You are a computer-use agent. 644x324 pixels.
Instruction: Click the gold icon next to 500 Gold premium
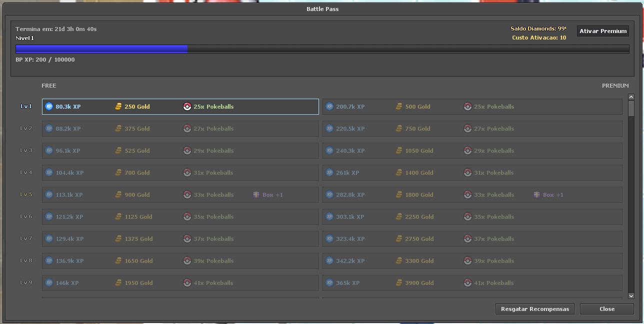pyautogui.click(x=399, y=107)
